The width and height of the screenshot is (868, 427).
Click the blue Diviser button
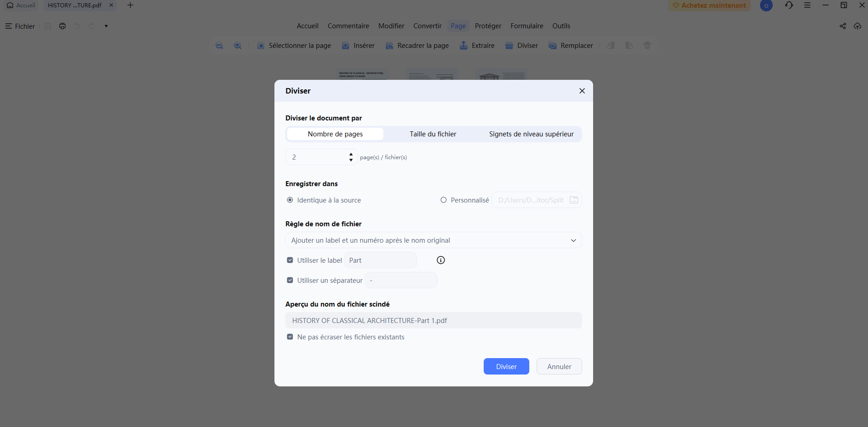pos(506,366)
